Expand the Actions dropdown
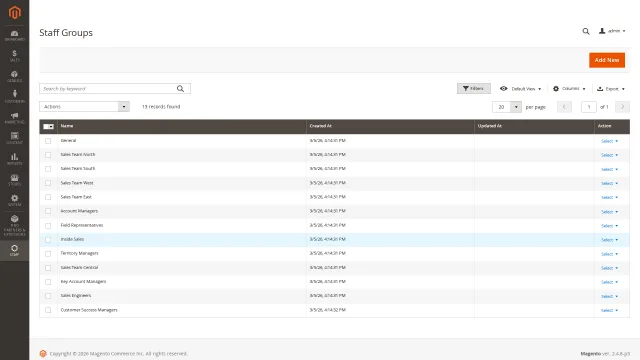This screenshot has height=360, width=640. coord(84,107)
